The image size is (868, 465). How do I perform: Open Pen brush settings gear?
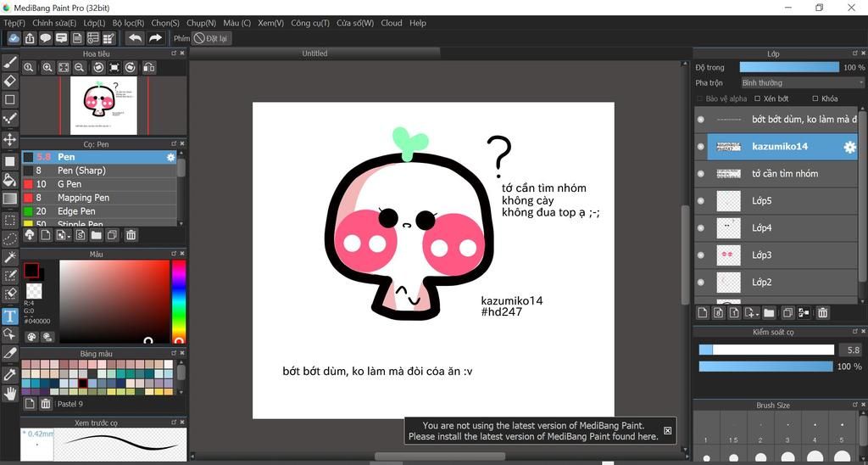[x=170, y=157]
